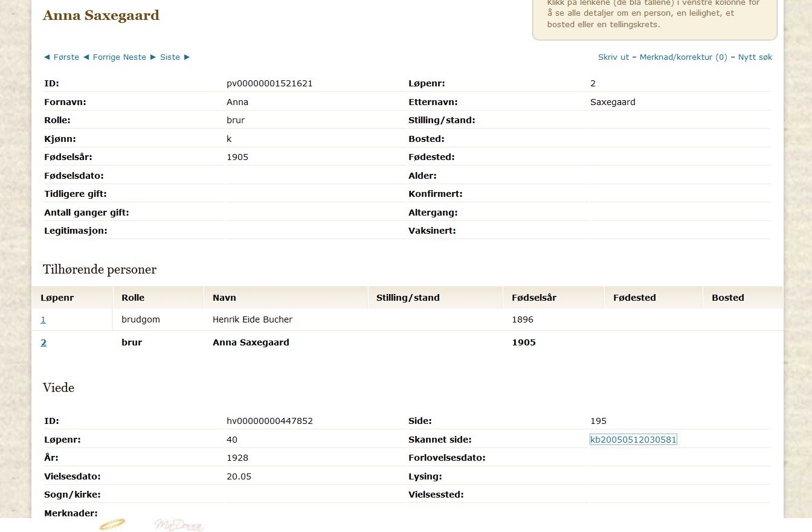Click the person ID value pv00000001521621
Viewport: 812px width, 532px height.
click(x=269, y=83)
